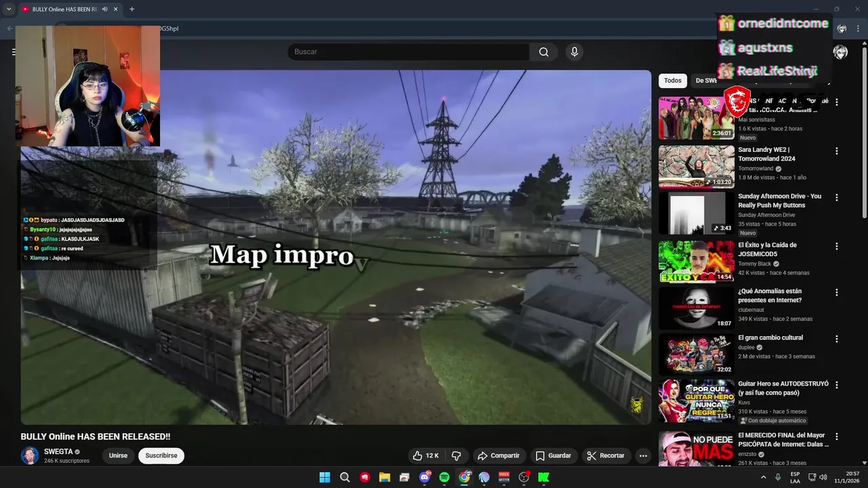Screen dimensions: 868x488
Task: Open Sunday Afternoon Drive video thumbnail
Action: pyautogui.click(x=696, y=213)
